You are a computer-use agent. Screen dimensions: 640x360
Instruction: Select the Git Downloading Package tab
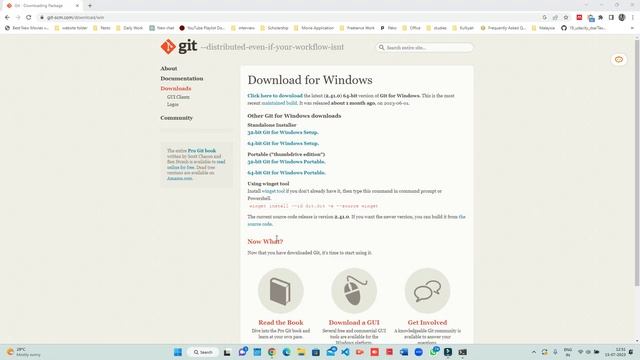click(42, 6)
